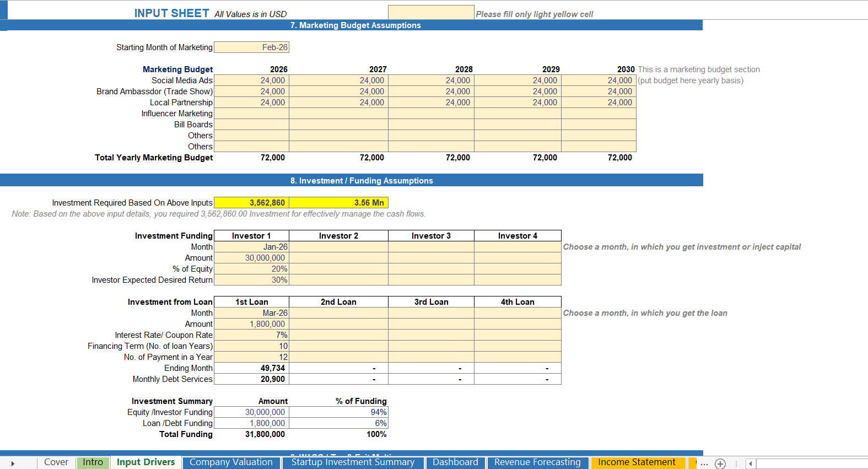Click Investor 1 amount cell 30,000,000
868x469 pixels.
click(251, 258)
